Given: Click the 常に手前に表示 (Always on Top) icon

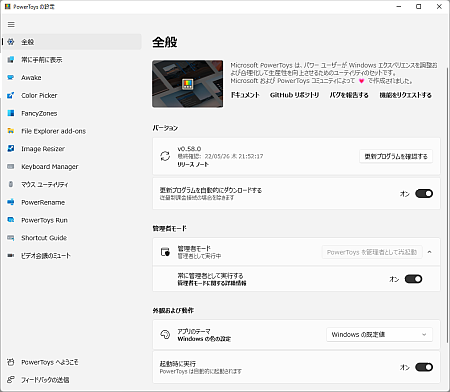Looking at the screenshot, I should point(11,60).
